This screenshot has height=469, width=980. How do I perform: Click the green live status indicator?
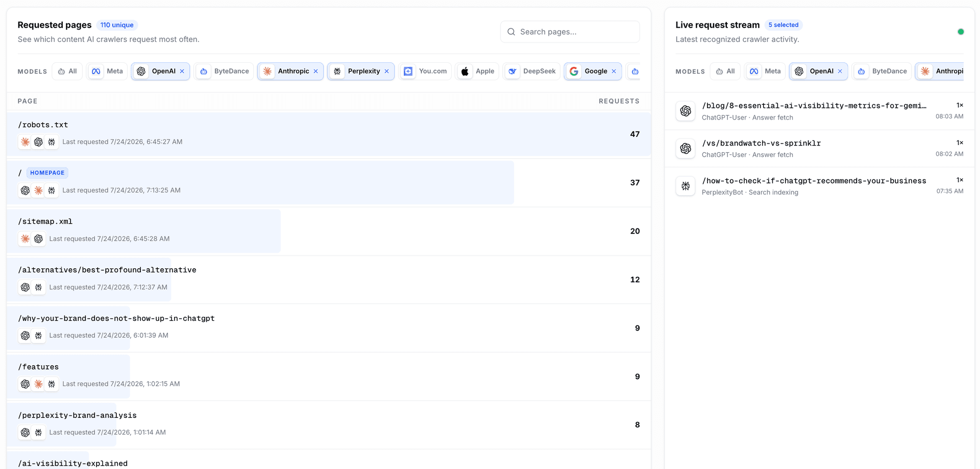coord(961,32)
